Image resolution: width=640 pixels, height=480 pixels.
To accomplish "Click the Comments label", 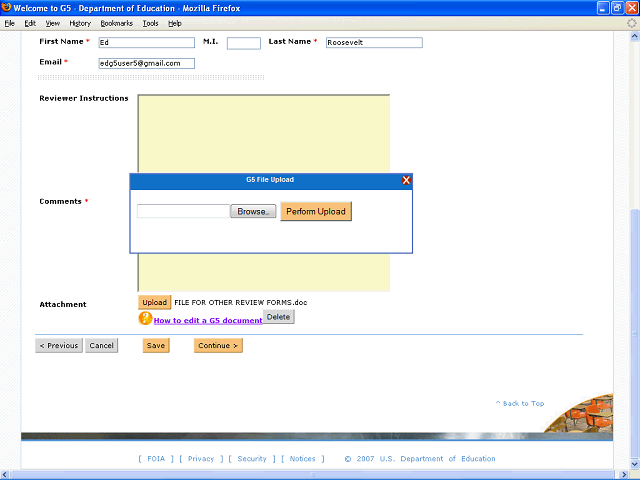I will [x=60, y=201].
